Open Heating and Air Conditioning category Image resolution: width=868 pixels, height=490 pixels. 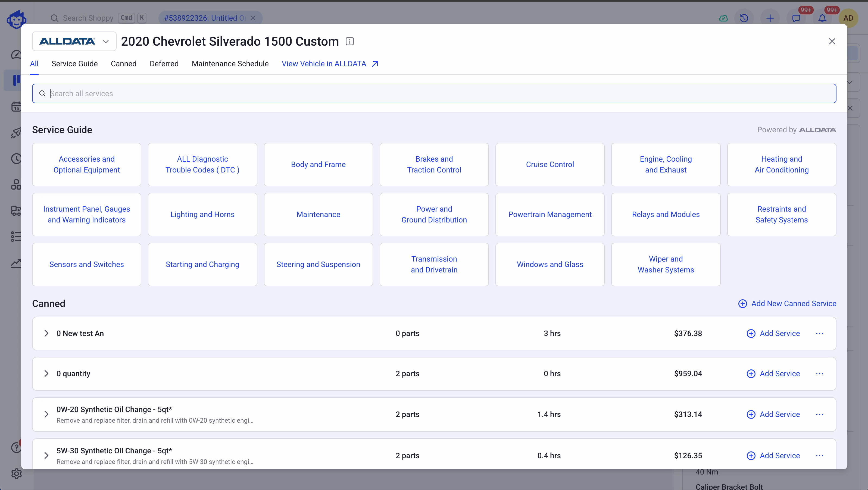(782, 165)
